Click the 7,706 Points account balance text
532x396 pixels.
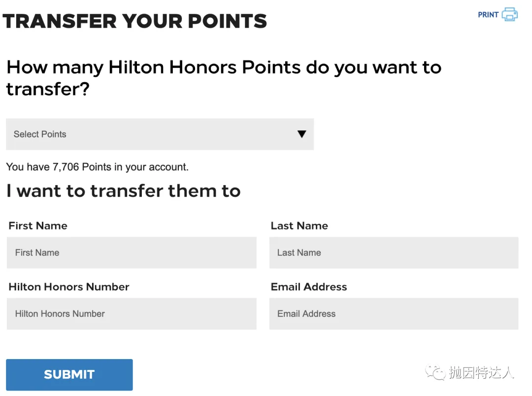click(x=82, y=167)
